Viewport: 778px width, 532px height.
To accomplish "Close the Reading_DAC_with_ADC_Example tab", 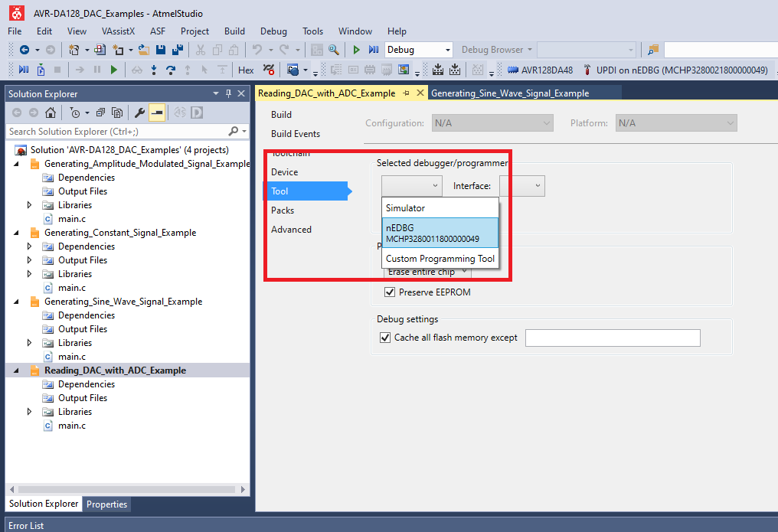I will point(420,93).
